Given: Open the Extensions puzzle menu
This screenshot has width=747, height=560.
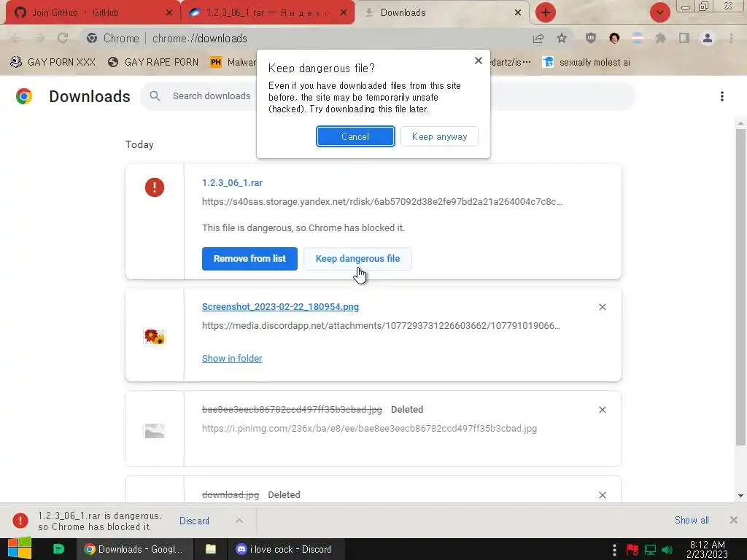Looking at the screenshot, I should coord(660,38).
